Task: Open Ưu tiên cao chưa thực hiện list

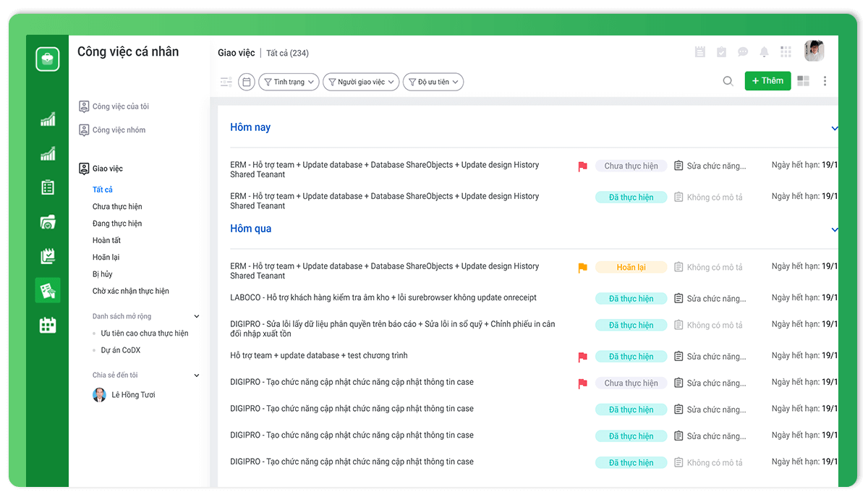Action: point(145,334)
